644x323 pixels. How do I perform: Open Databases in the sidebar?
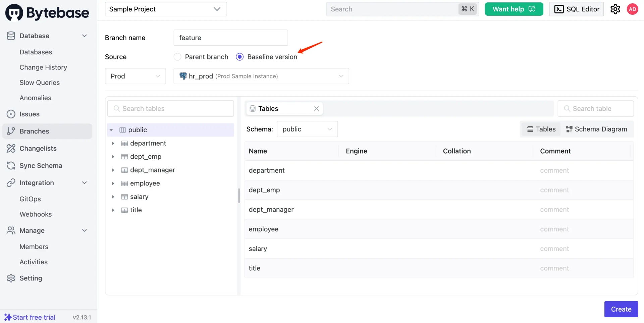36,52
